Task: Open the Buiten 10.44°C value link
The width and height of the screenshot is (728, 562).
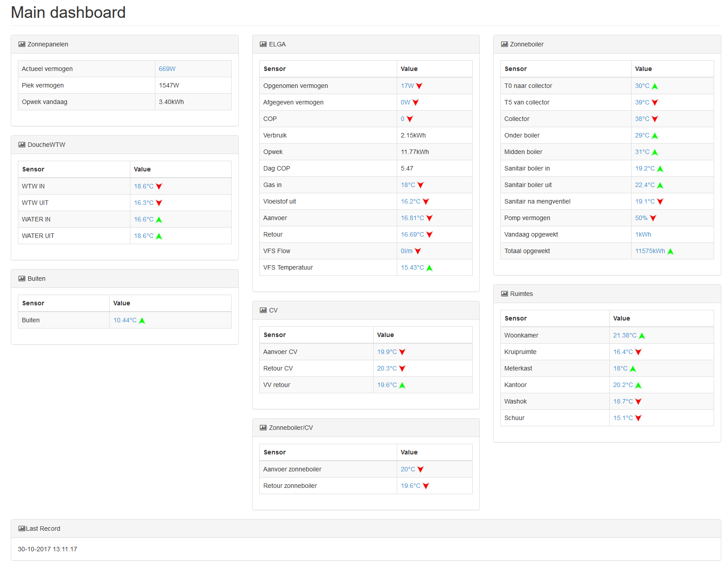Action: (125, 320)
